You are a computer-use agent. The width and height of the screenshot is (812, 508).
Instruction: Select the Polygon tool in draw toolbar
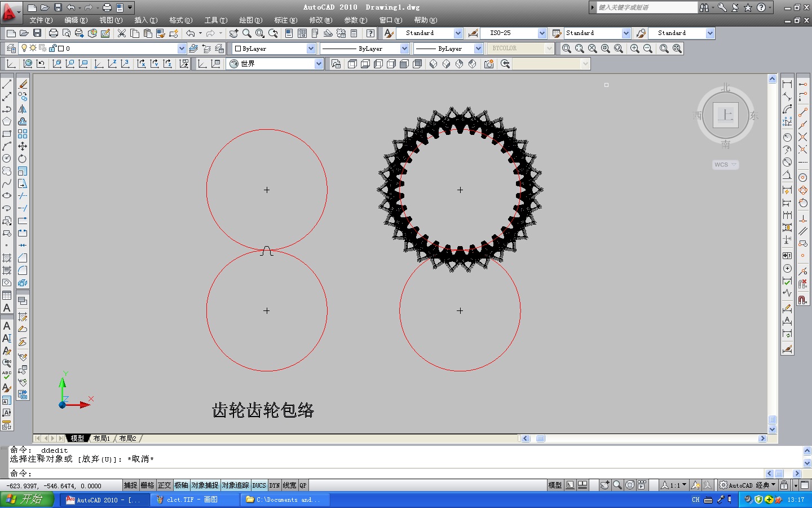coord(7,121)
